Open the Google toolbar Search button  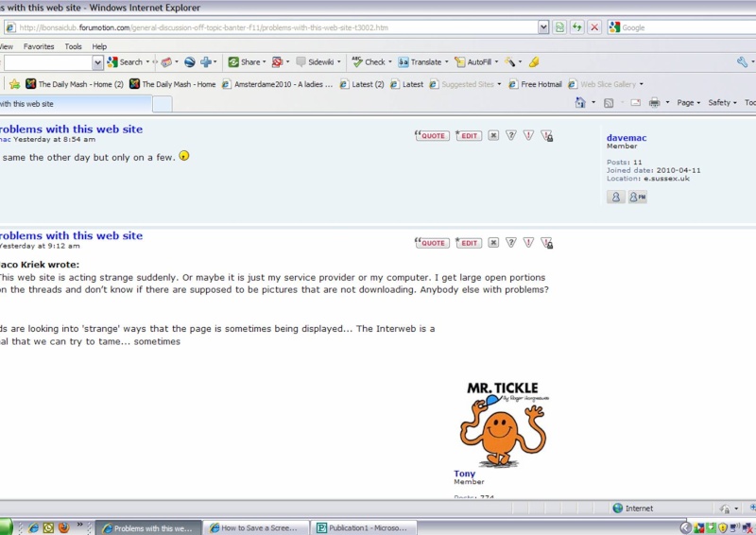(126, 62)
